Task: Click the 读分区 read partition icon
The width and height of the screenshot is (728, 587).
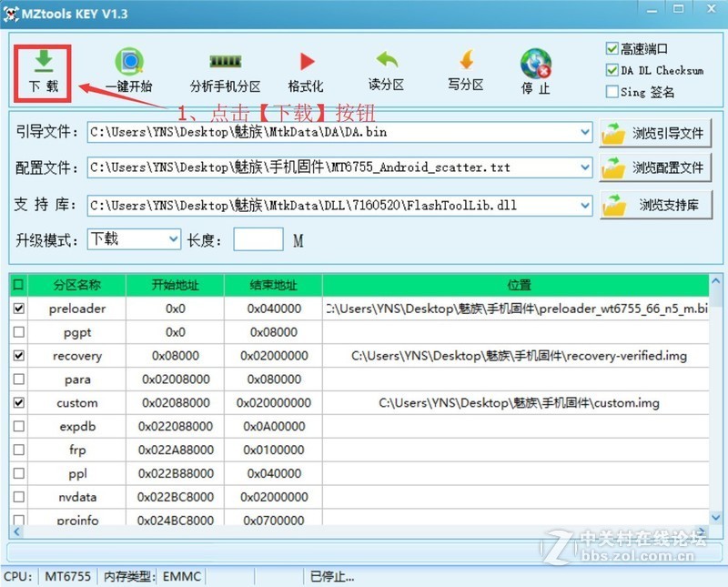Action: coord(385,62)
